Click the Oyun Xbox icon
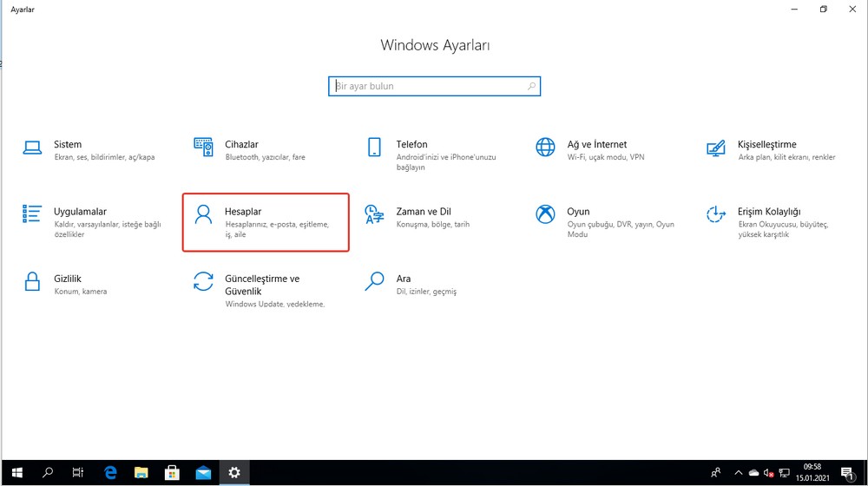 pyautogui.click(x=545, y=214)
